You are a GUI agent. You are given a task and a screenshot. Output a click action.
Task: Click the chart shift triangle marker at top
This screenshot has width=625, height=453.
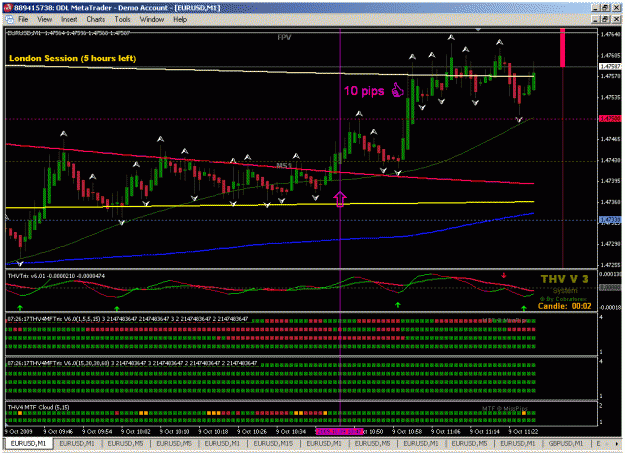pyautogui.click(x=478, y=30)
